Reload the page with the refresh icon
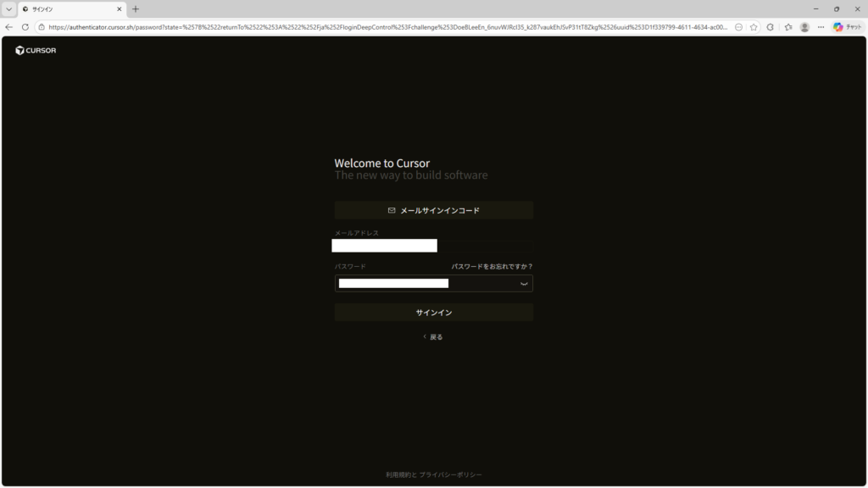868x488 pixels. pyautogui.click(x=25, y=27)
